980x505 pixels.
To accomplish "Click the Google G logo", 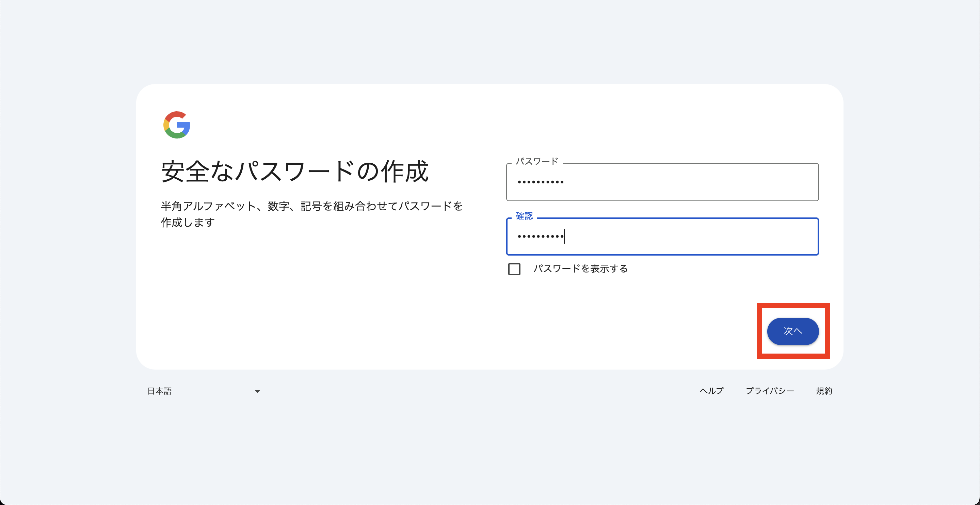I will pyautogui.click(x=177, y=125).
